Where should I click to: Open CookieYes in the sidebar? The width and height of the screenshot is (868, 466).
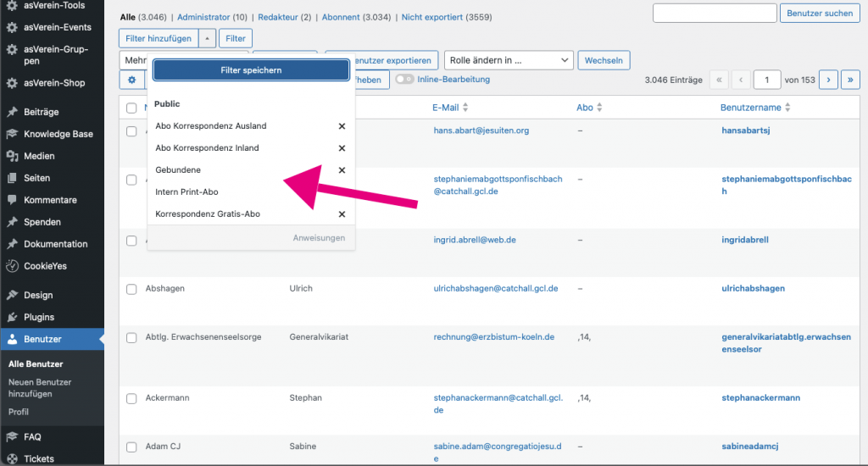(x=45, y=266)
